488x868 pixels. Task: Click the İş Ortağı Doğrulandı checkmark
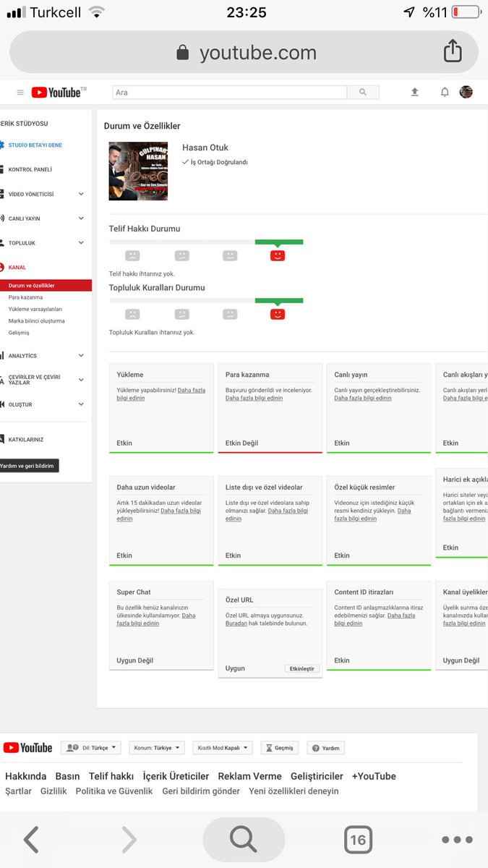click(x=186, y=162)
